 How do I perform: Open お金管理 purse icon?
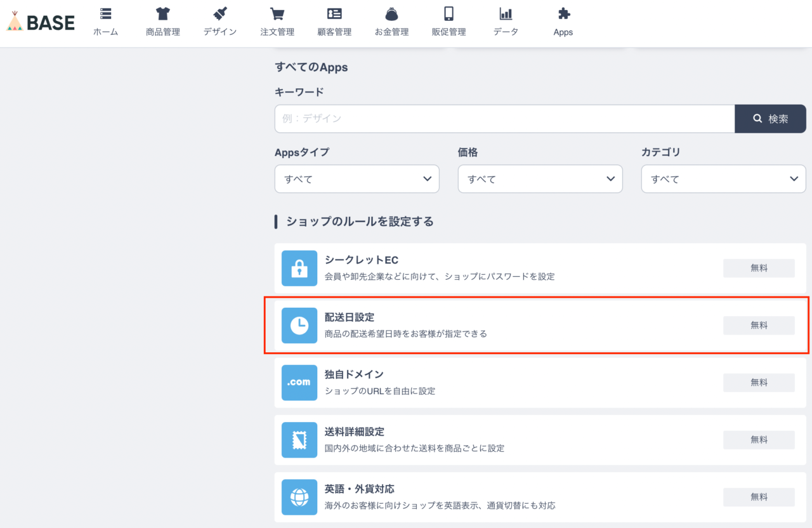[391, 13]
